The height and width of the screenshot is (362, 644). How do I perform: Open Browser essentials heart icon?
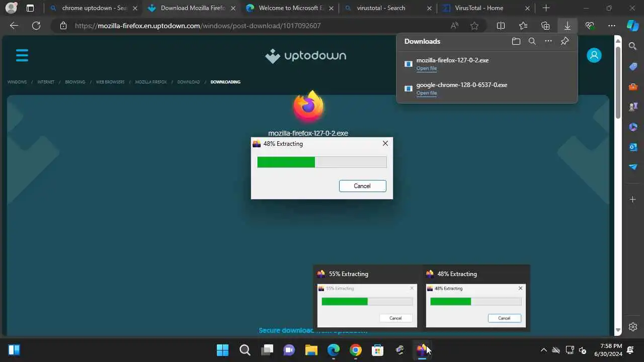(x=590, y=26)
